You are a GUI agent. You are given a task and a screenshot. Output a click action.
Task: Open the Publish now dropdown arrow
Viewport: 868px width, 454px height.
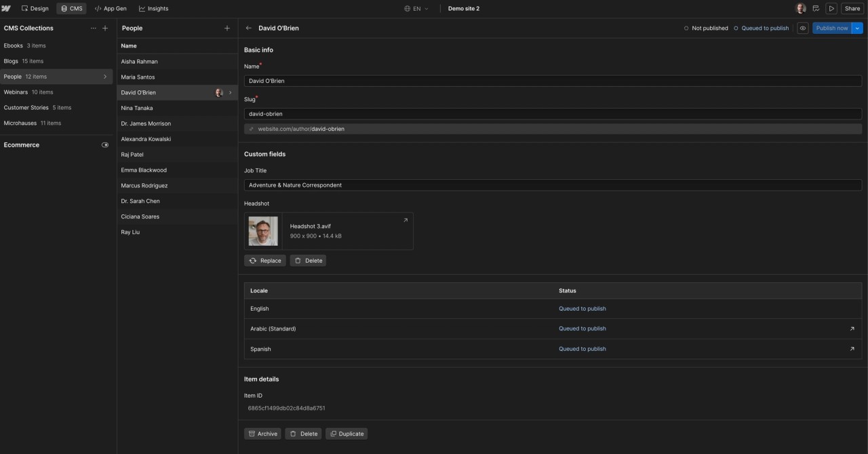(x=858, y=29)
